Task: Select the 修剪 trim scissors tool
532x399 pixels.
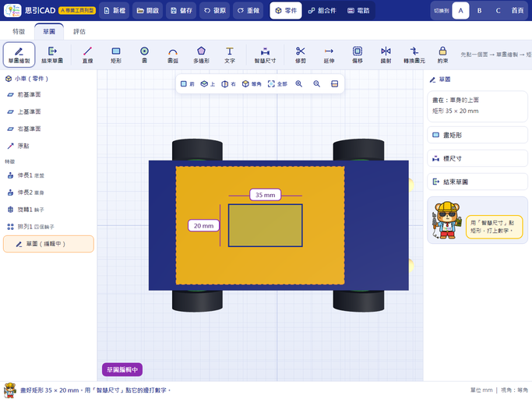Action: (x=301, y=55)
